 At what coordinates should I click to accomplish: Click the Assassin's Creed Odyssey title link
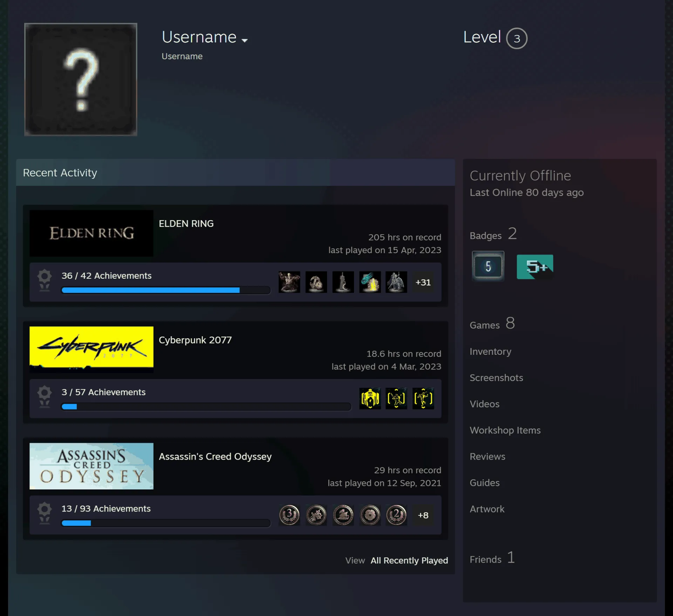pos(215,456)
